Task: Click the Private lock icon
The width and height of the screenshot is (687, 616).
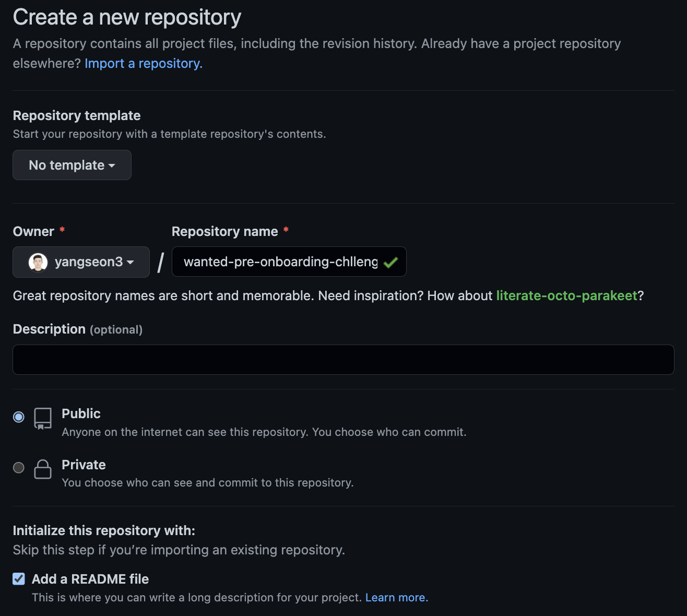Action: click(x=43, y=469)
